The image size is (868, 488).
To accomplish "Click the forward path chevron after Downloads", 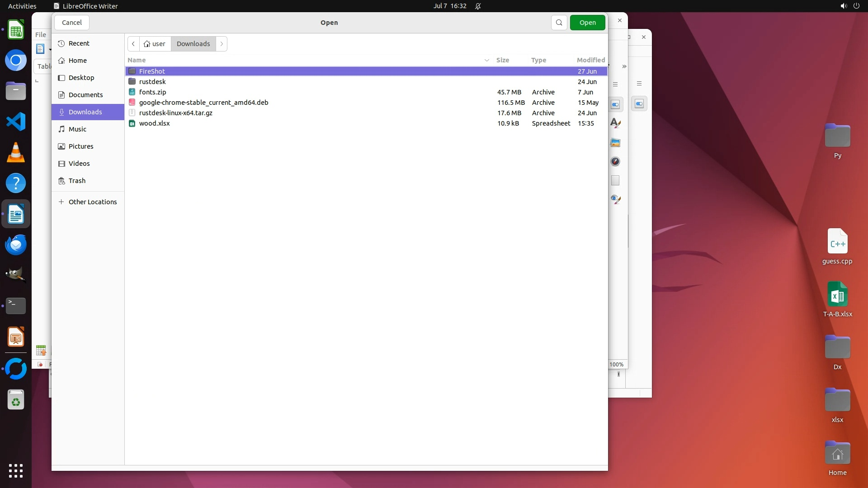I will (x=222, y=44).
